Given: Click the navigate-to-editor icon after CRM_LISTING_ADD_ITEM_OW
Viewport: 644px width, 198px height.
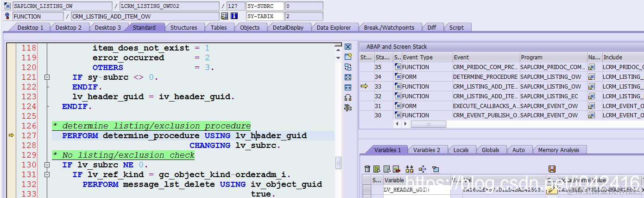Looking at the screenshot, I should pos(225,16).
